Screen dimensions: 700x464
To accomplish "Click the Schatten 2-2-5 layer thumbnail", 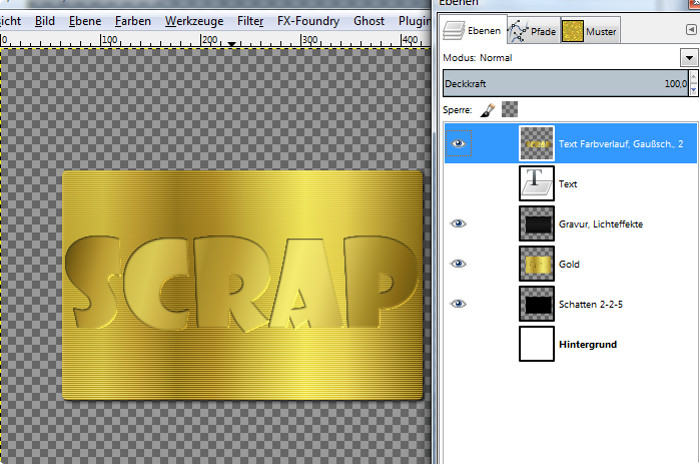I will click(x=539, y=304).
